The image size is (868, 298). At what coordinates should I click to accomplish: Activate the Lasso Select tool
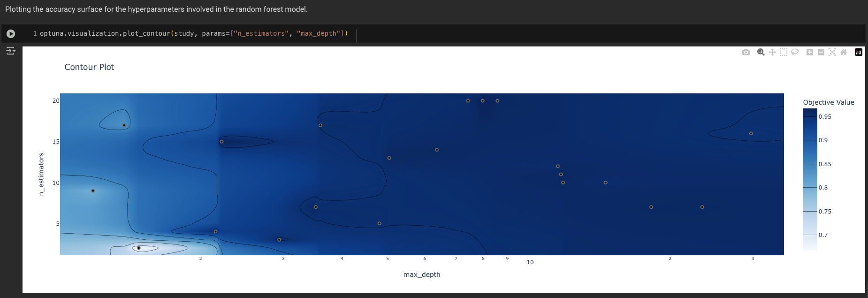pyautogui.click(x=794, y=52)
